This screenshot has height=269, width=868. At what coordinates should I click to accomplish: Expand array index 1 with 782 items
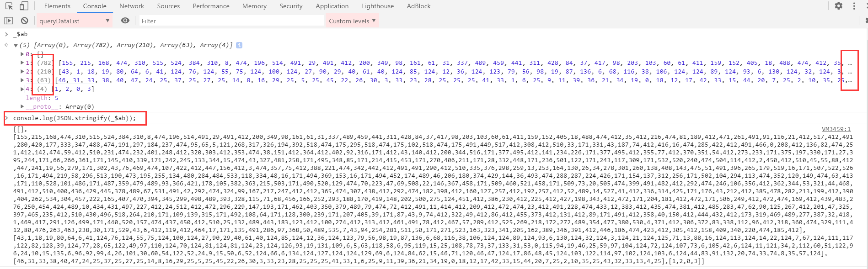point(22,63)
